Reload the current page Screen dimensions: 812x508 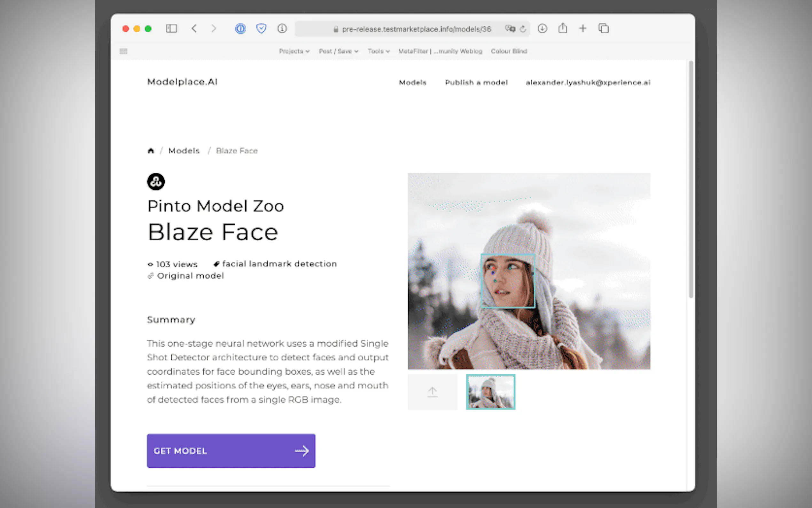tap(523, 29)
